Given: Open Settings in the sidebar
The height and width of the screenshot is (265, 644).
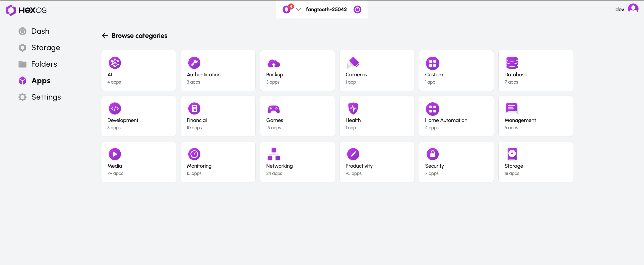Looking at the screenshot, I should point(46,97).
